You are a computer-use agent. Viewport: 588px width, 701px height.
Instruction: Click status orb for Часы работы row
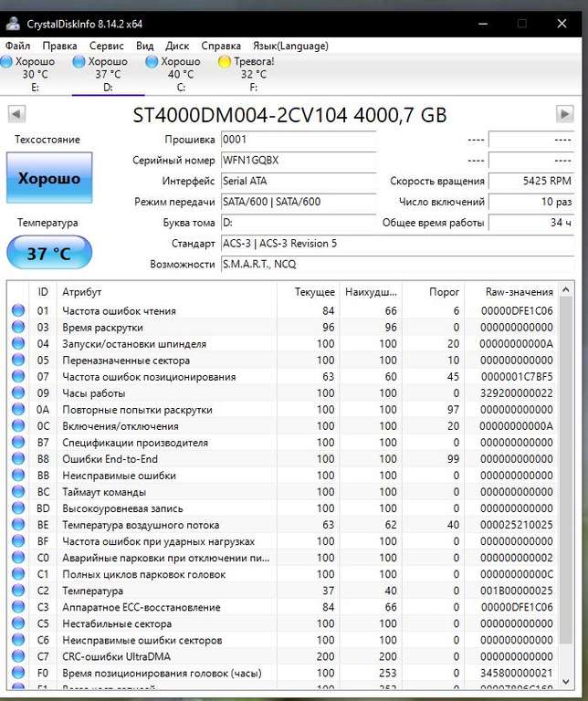18,392
